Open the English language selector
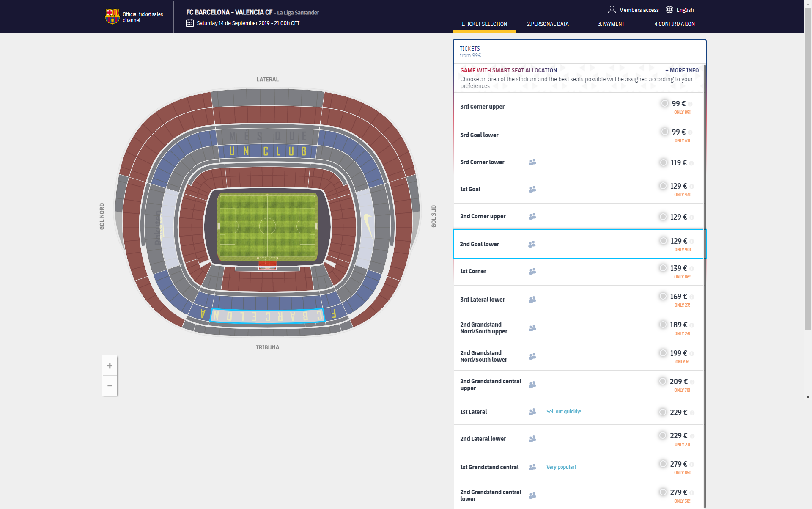 685,10
